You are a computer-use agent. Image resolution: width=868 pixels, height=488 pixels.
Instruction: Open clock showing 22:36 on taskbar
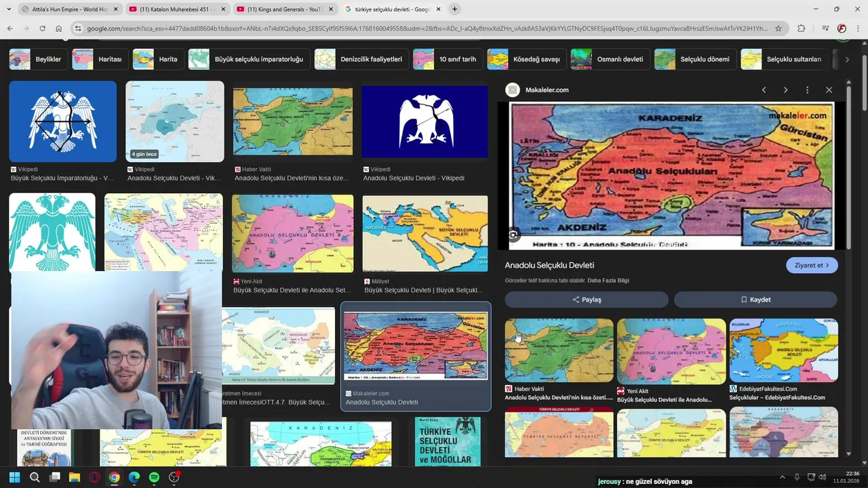[846, 477]
